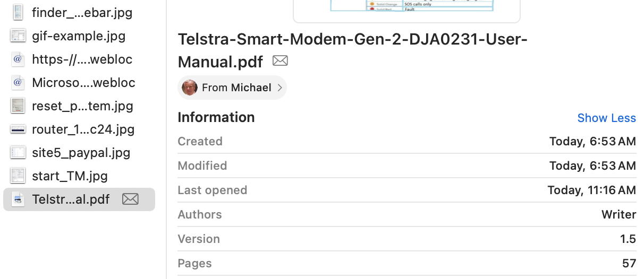
Task: Click the Information section heading
Action: (216, 117)
